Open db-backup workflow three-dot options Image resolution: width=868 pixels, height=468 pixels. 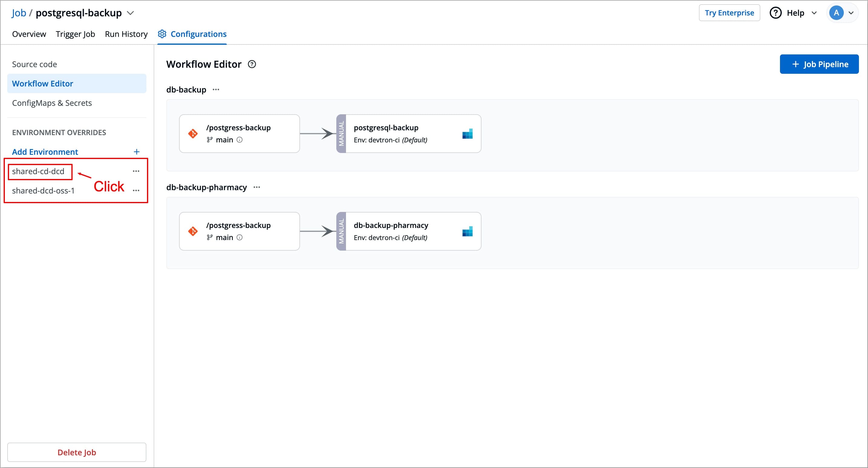tap(216, 89)
